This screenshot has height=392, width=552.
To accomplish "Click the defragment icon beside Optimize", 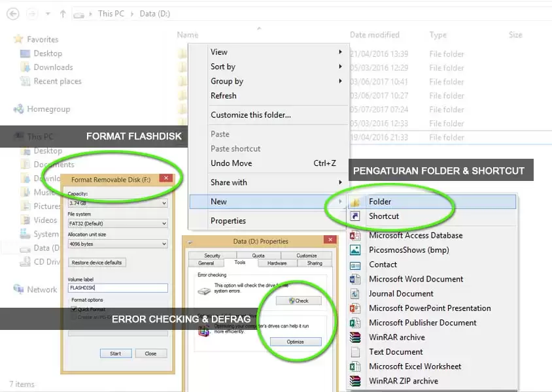I will pyautogui.click(x=204, y=331).
